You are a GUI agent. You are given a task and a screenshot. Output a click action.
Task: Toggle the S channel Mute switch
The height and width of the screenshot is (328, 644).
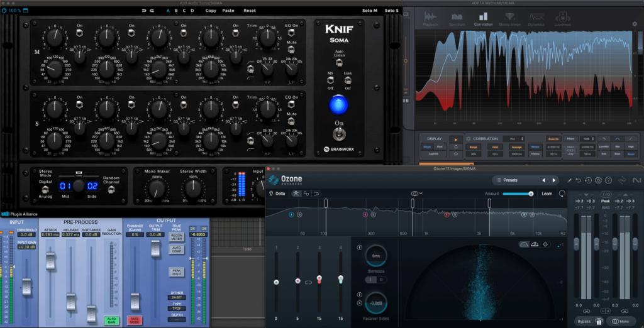(x=292, y=121)
